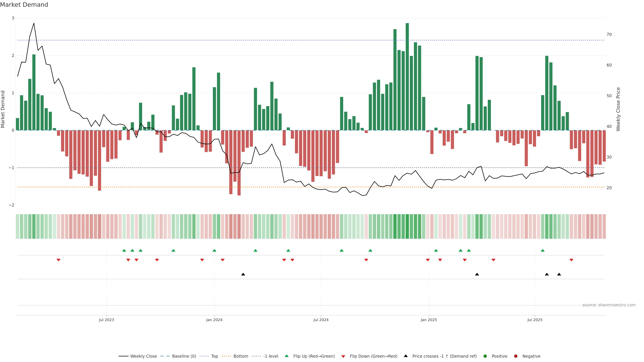Image resolution: width=644 pixels, height=362 pixels.
Task: Click the lone black triangle marker in early 2024
Action: pos(243,274)
